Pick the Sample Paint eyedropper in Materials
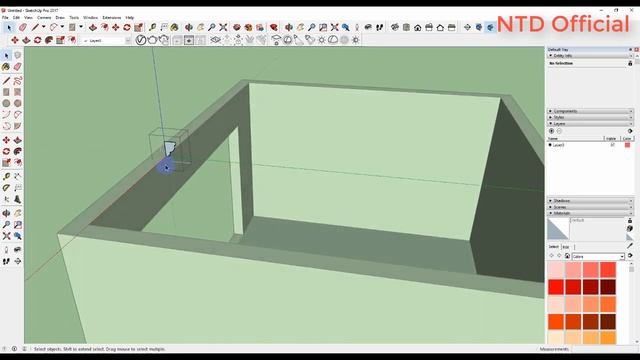Image resolution: width=640 pixels, height=360 pixels. [x=630, y=245]
